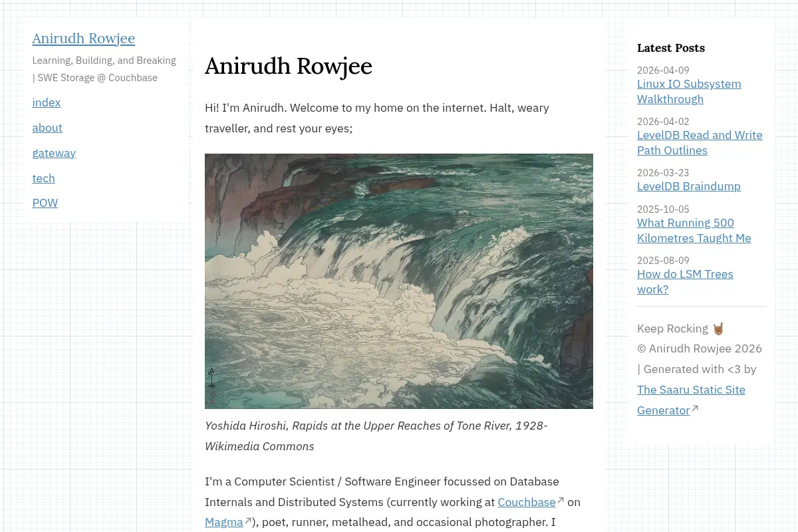Click the Anirudh Rowjee main page heading
798x532 pixels.
pos(289,66)
